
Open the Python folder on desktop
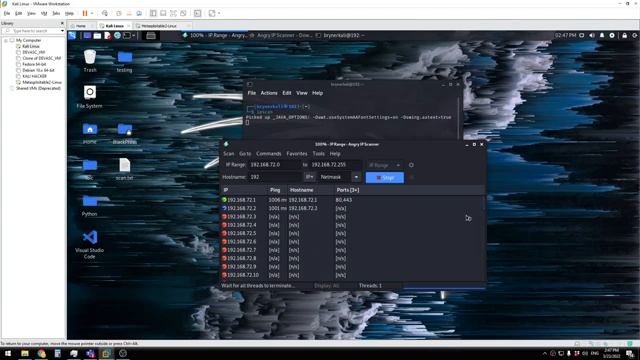click(89, 206)
